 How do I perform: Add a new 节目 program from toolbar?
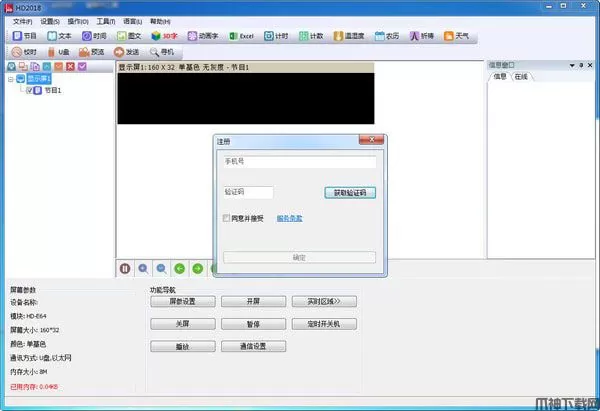point(24,36)
